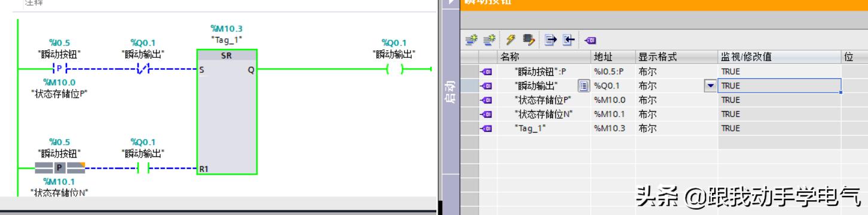Viewport: 868px width, 215px height.
Task: Click tag icon of "状态存储位P" table row
Action: click(x=486, y=100)
